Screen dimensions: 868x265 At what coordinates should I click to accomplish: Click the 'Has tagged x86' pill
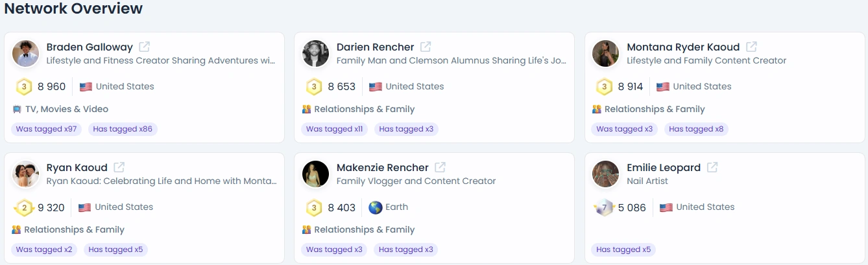pyautogui.click(x=123, y=129)
